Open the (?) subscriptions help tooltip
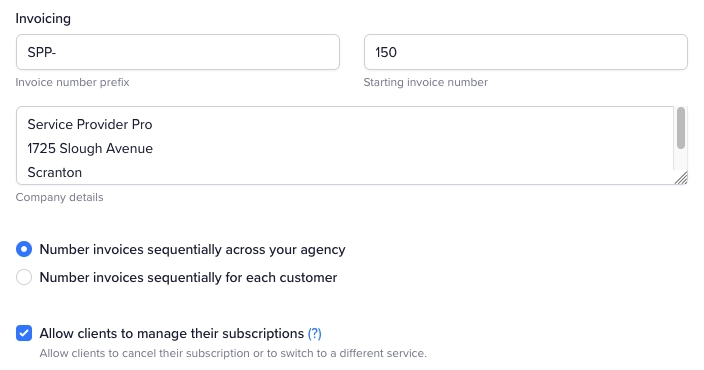704x370 pixels. coord(314,334)
